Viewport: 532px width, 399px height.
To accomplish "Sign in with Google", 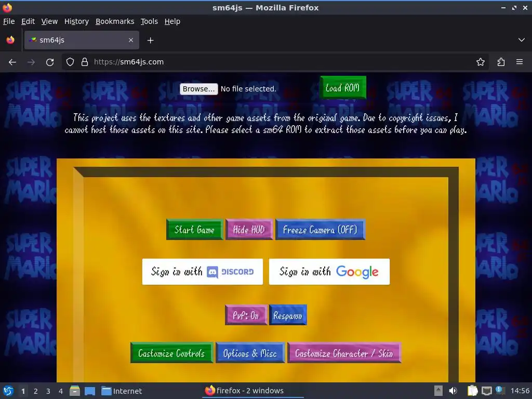I will (329, 272).
